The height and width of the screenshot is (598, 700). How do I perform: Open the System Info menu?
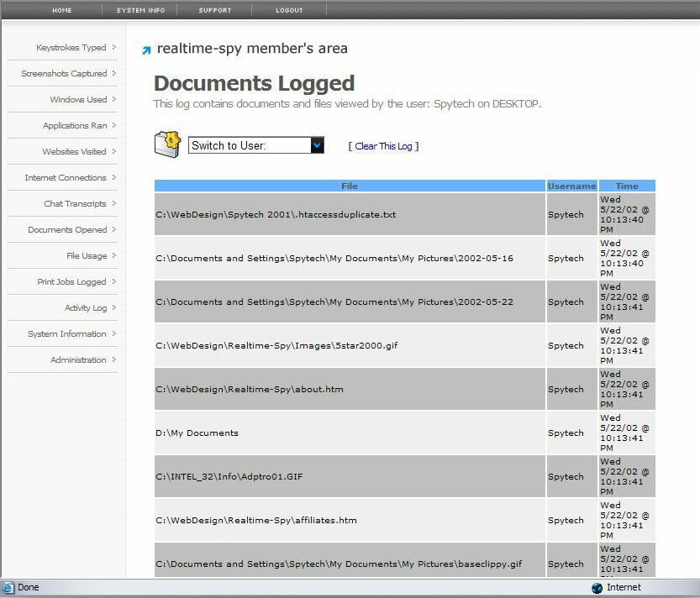140,10
